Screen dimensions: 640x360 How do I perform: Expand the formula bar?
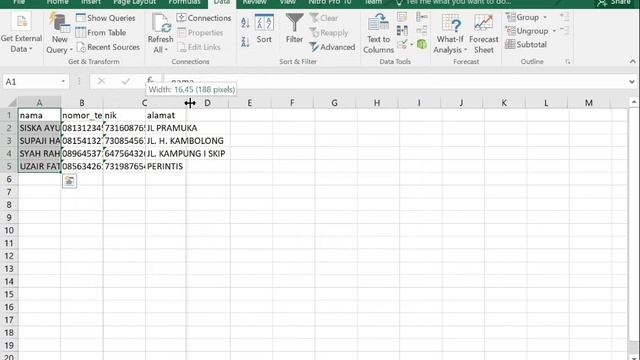pos(632,82)
